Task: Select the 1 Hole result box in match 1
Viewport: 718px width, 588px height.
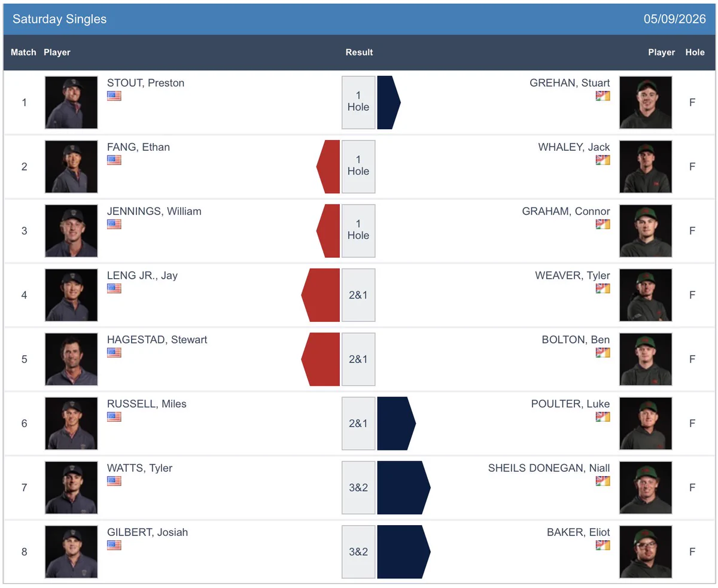Action: point(358,102)
